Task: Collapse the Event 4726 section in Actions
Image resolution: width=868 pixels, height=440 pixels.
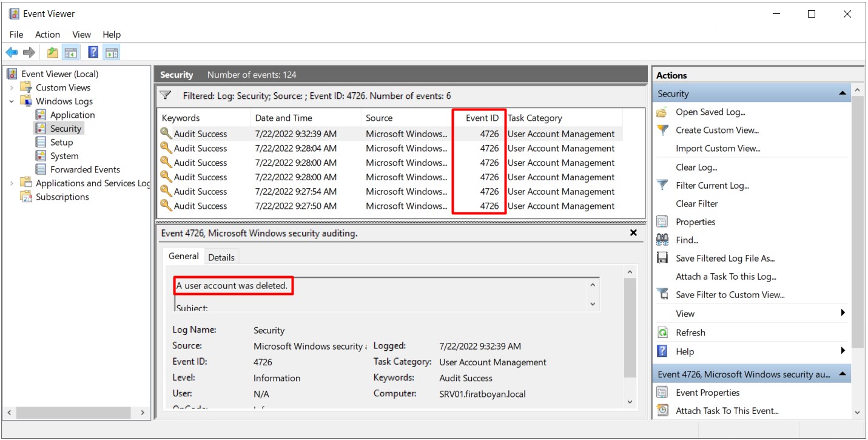Action: click(843, 374)
